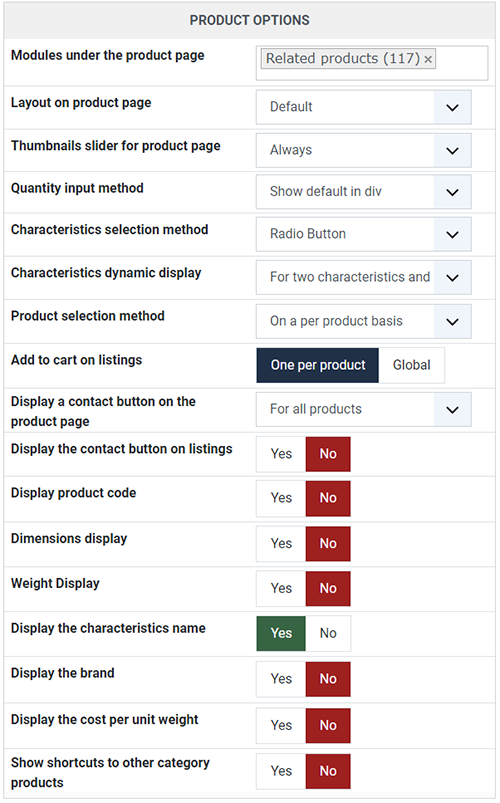Click the Related products (117) tag
The image size is (500, 803).
[x=343, y=59]
